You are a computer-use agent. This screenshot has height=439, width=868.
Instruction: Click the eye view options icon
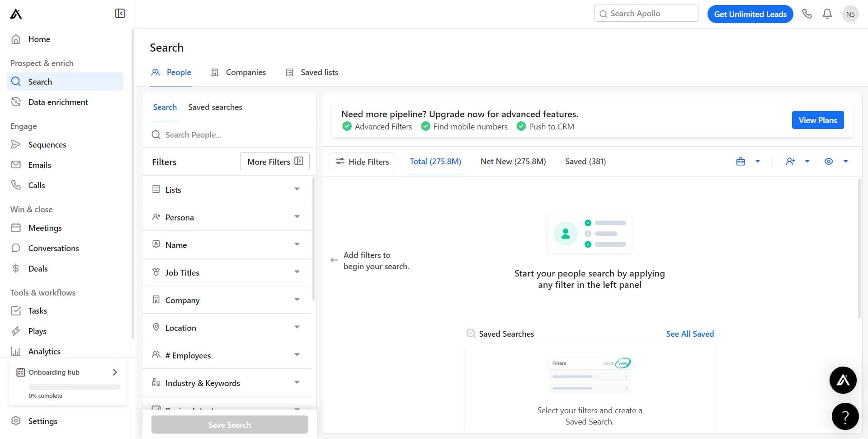tap(829, 162)
